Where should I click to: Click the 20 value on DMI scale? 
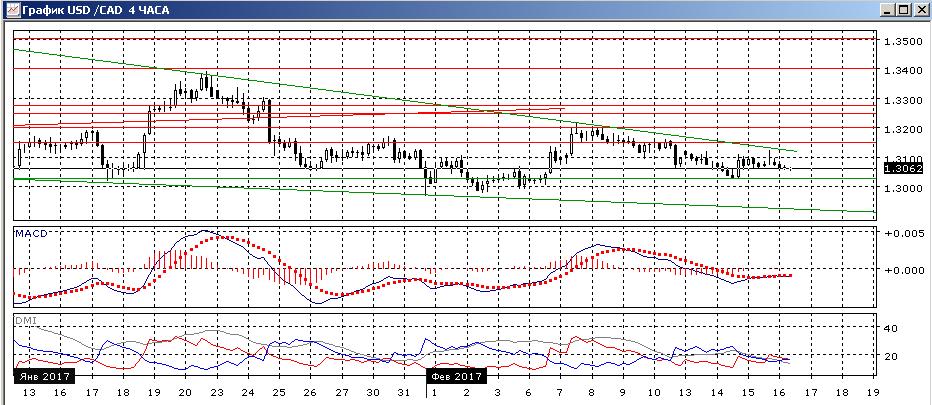coord(890,356)
